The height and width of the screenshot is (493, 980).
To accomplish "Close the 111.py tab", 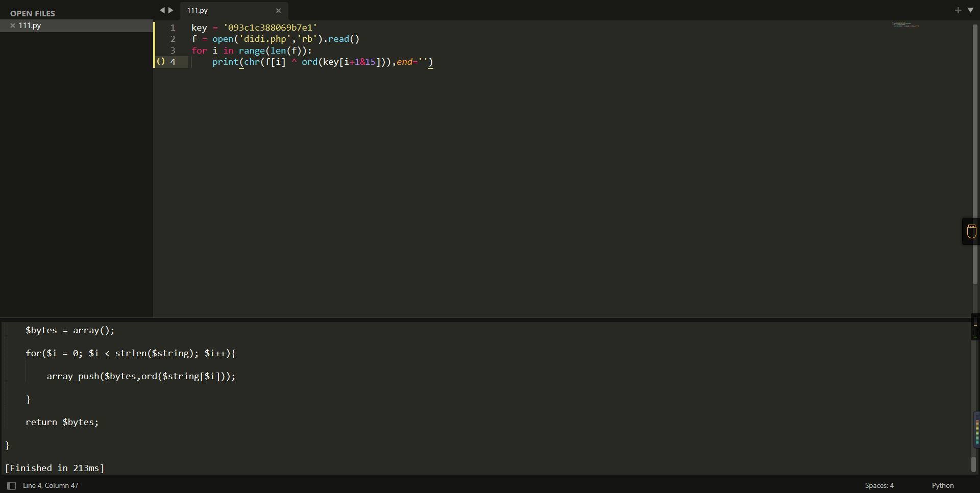I will [x=278, y=10].
